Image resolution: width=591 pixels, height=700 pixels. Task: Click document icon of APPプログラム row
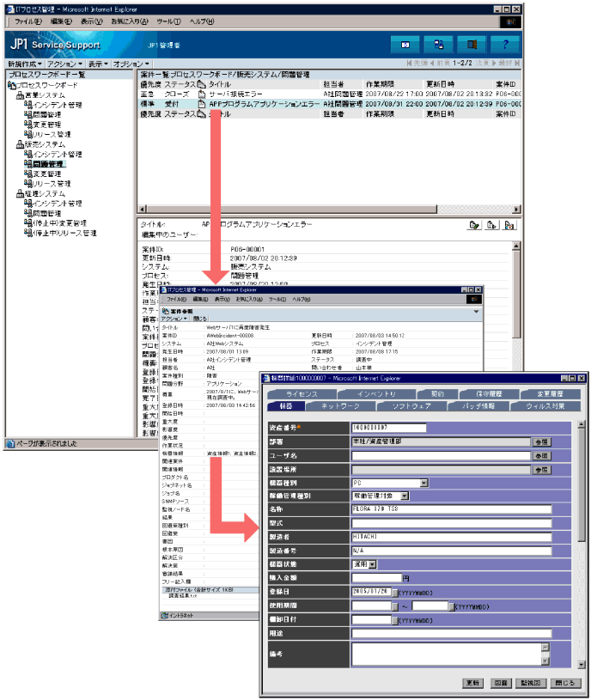[201, 104]
